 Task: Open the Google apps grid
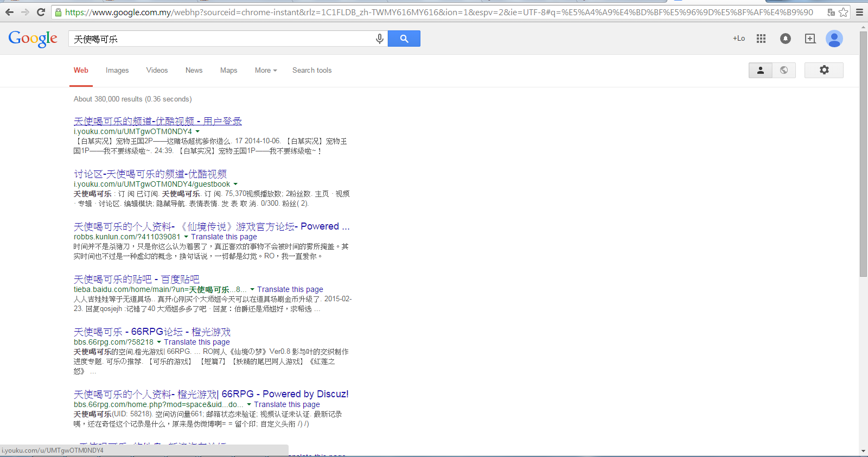point(761,39)
